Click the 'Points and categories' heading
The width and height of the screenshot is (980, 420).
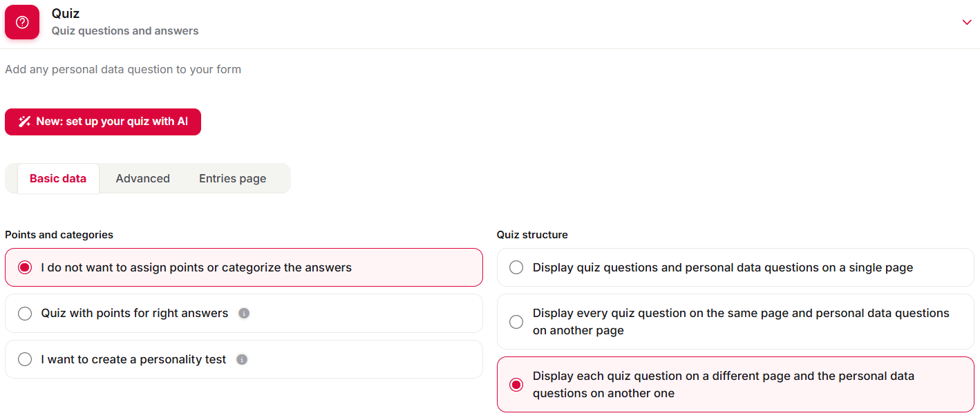(59, 235)
